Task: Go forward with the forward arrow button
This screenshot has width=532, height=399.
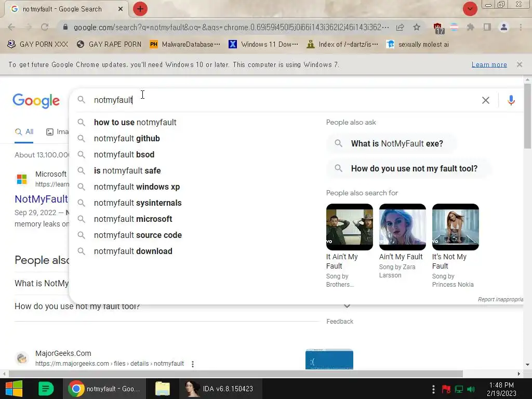Action: 28,27
